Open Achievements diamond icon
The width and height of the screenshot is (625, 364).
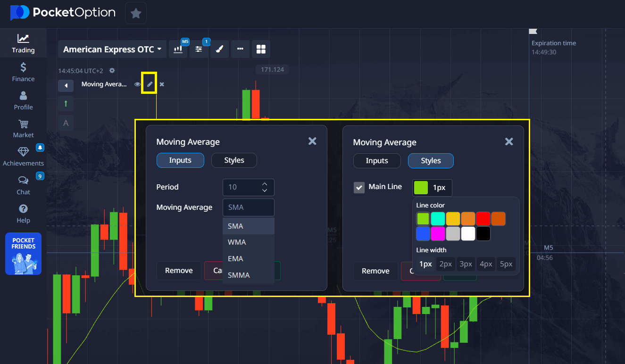pyautogui.click(x=23, y=152)
